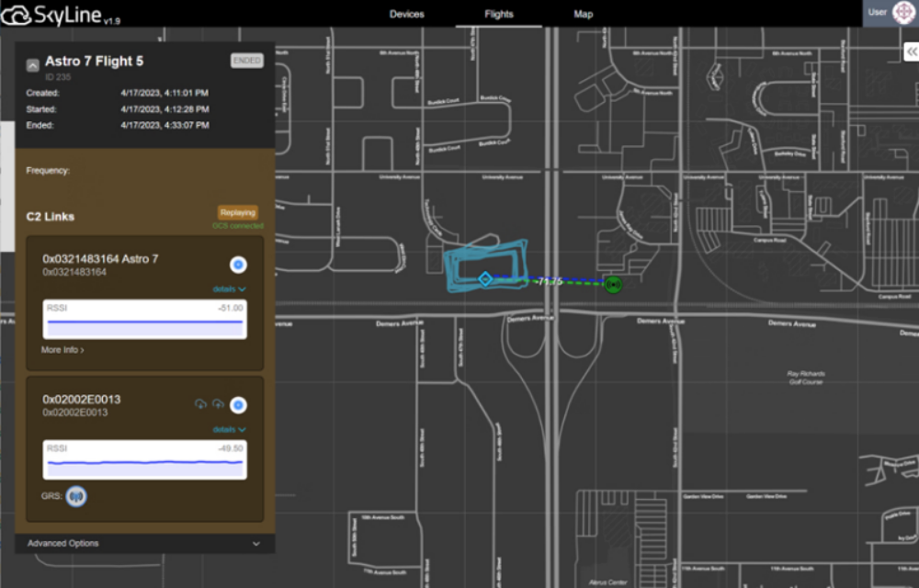
Task: Click the GRS radio antenna icon
Action: click(78, 497)
